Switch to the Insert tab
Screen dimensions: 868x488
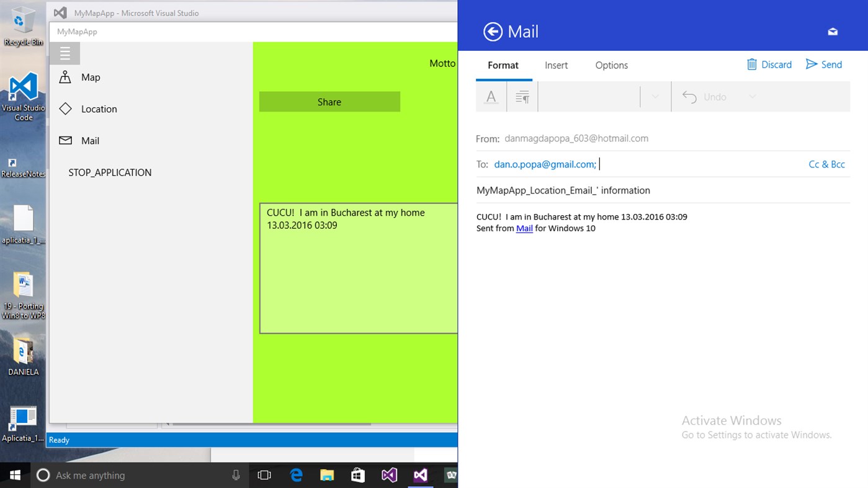[556, 65]
